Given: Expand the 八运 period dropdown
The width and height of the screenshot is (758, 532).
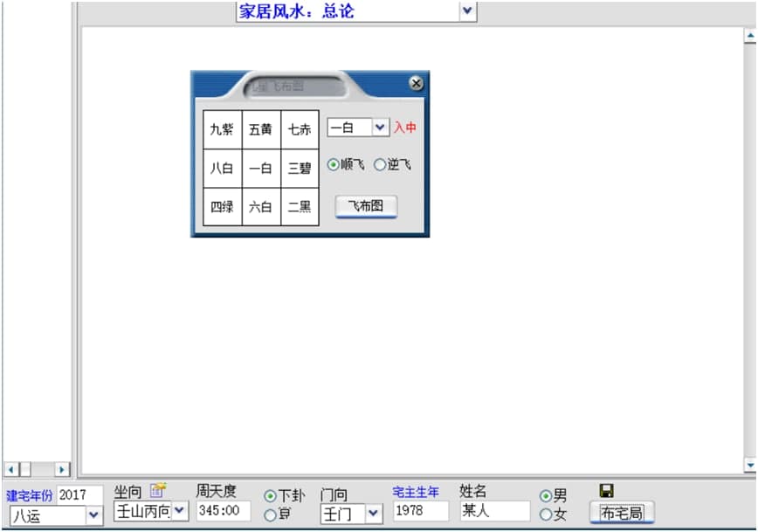Looking at the screenshot, I should tap(93, 515).
